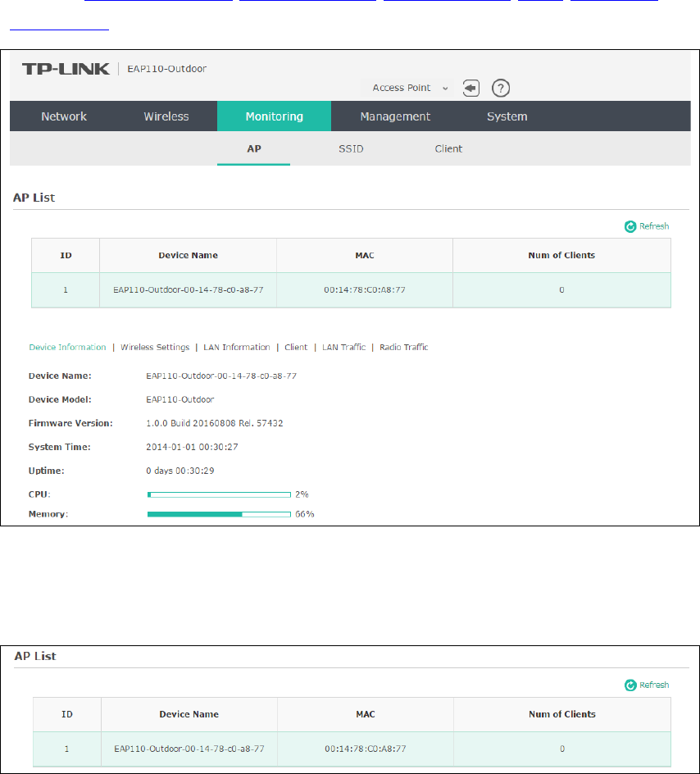Select the Monitoring tab
The height and width of the screenshot is (774, 700).
tap(275, 116)
